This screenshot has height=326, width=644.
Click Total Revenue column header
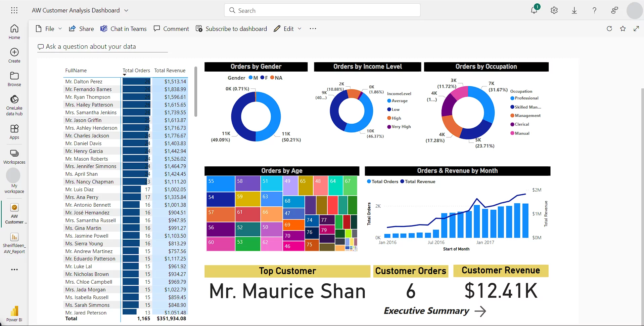[170, 71]
